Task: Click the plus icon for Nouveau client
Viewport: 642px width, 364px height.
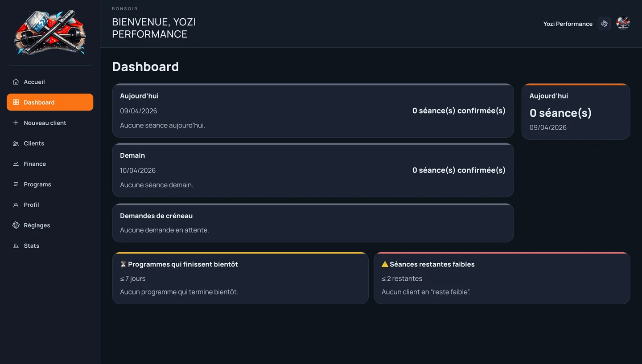Action: [16, 123]
